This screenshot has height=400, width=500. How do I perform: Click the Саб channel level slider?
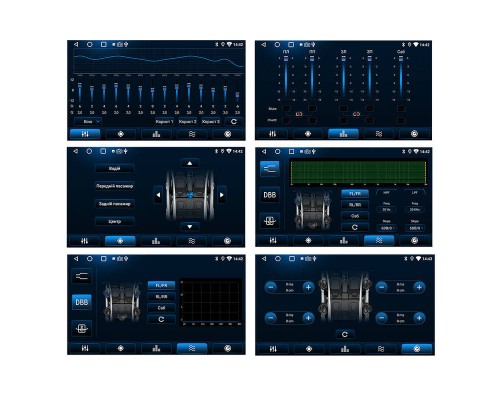point(401,77)
